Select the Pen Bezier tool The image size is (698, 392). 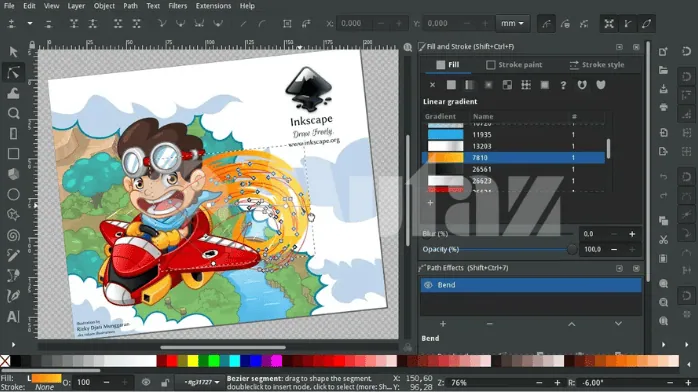tap(13, 275)
